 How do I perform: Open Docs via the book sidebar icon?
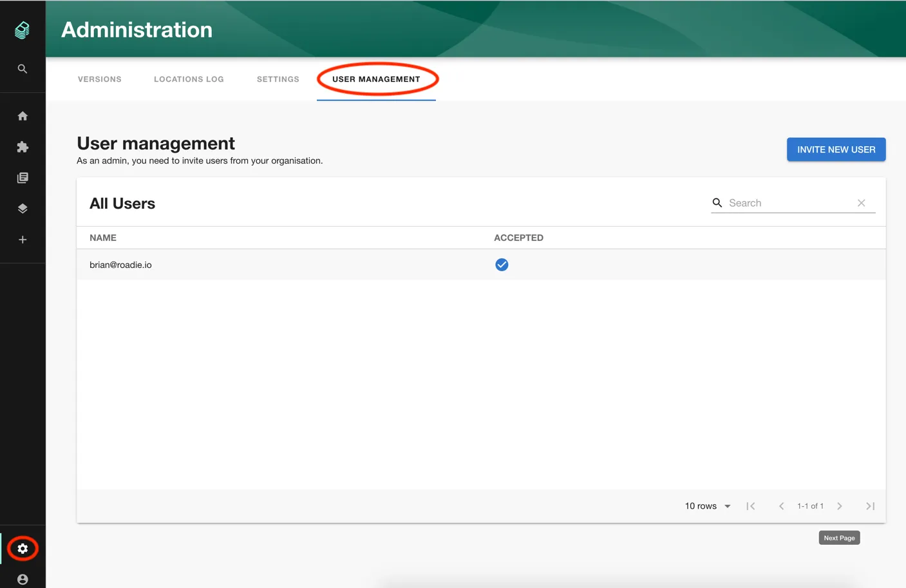click(x=23, y=177)
